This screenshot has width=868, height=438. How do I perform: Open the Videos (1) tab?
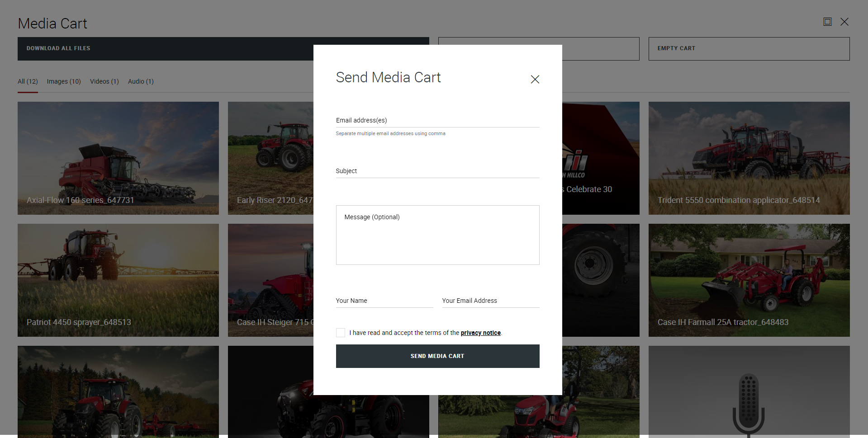click(104, 81)
